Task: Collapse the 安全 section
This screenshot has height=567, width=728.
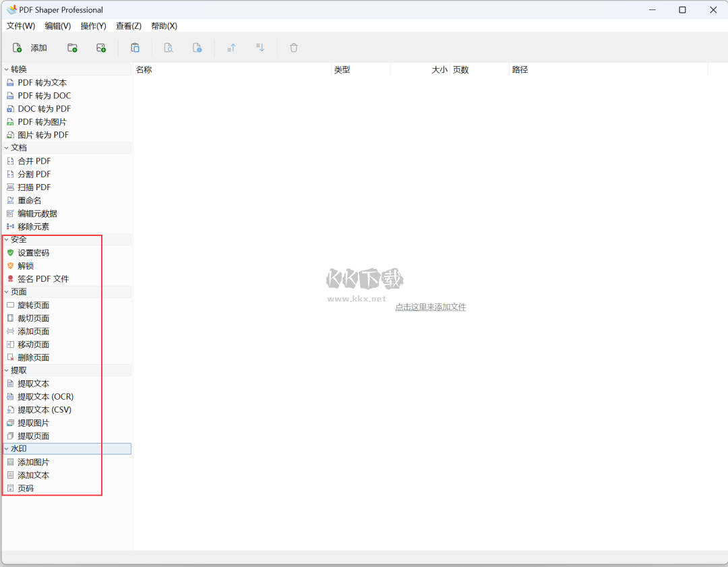Action: [x=6, y=239]
